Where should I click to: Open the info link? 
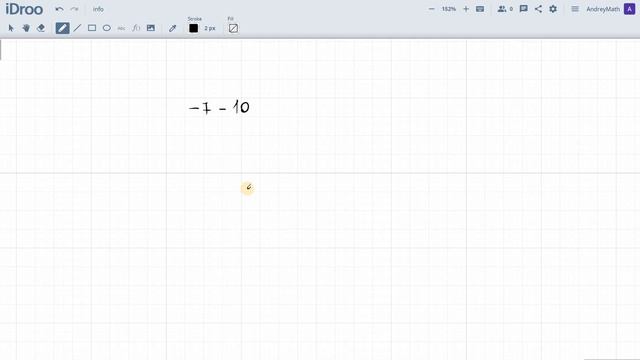98,9
